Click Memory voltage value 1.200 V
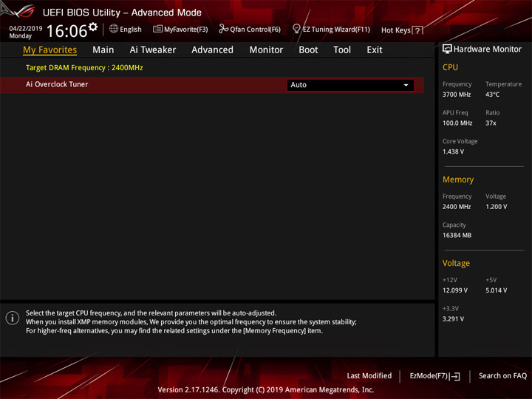This screenshot has width=532, height=399. click(x=497, y=207)
